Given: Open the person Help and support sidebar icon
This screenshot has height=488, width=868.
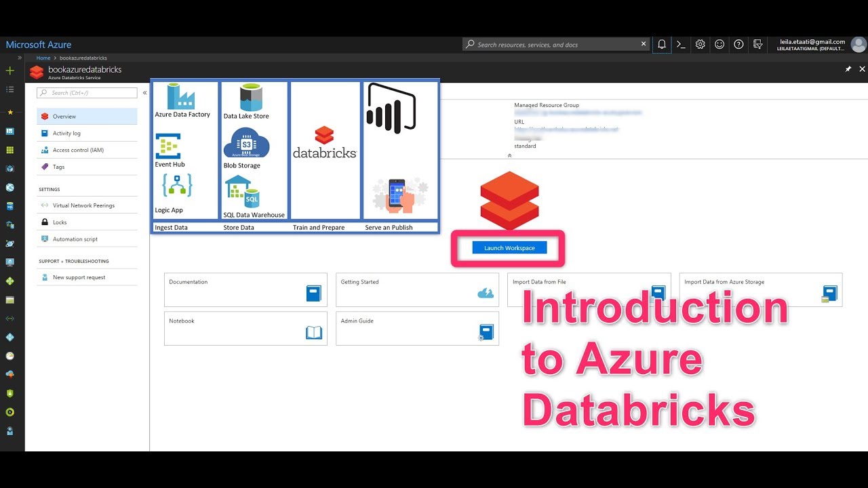Looking at the screenshot, I should (x=9, y=430).
